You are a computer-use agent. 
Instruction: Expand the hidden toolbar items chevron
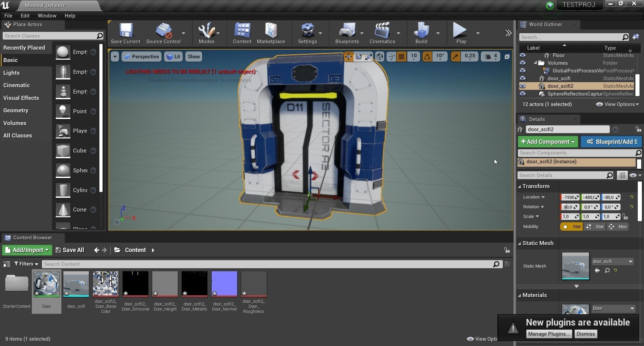[x=508, y=33]
